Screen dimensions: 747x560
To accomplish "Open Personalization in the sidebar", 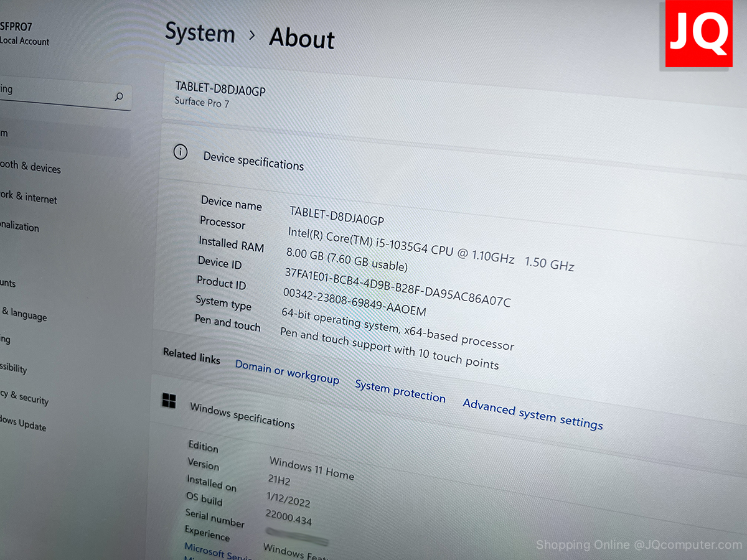I will tap(19, 226).
